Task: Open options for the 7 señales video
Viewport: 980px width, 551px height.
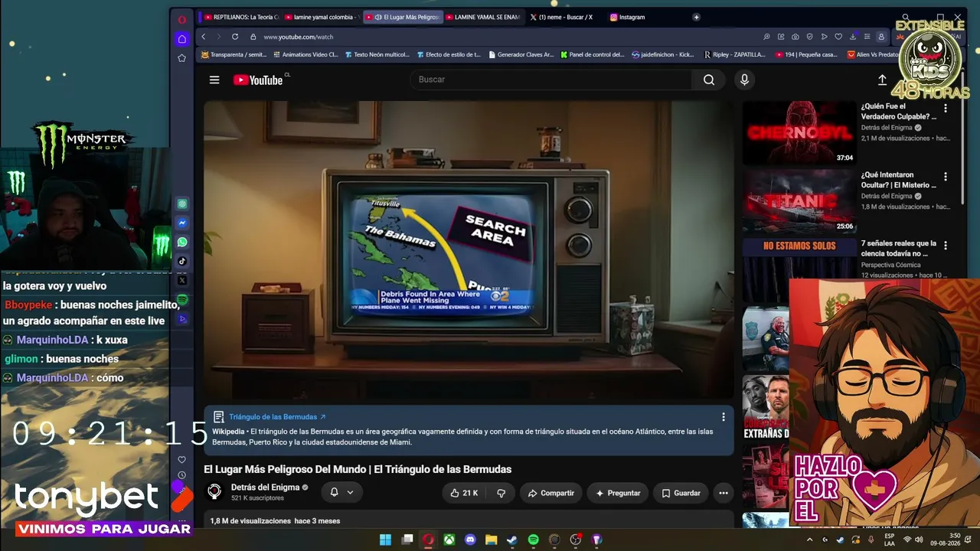Action: tap(946, 246)
